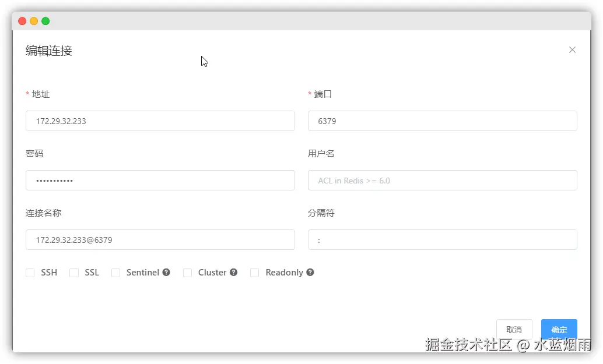Enable the SSH checkbox

point(30,273)
